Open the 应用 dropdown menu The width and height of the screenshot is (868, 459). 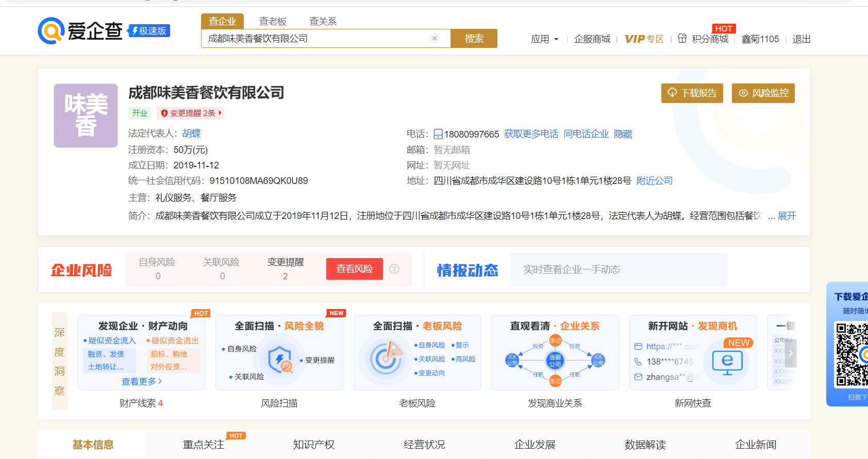(x=544, y=39)
